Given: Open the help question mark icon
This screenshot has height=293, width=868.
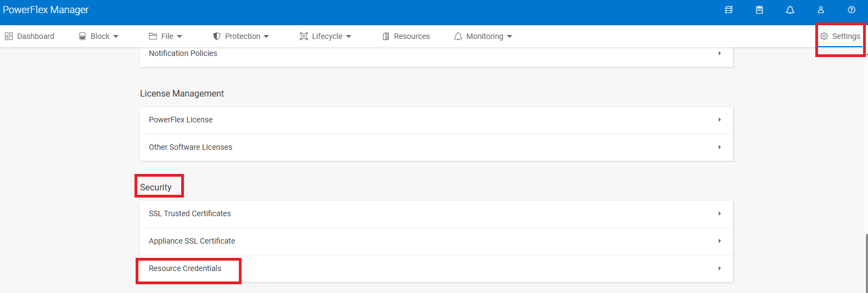Looking at the screenshot, I should tap(852, 10).
